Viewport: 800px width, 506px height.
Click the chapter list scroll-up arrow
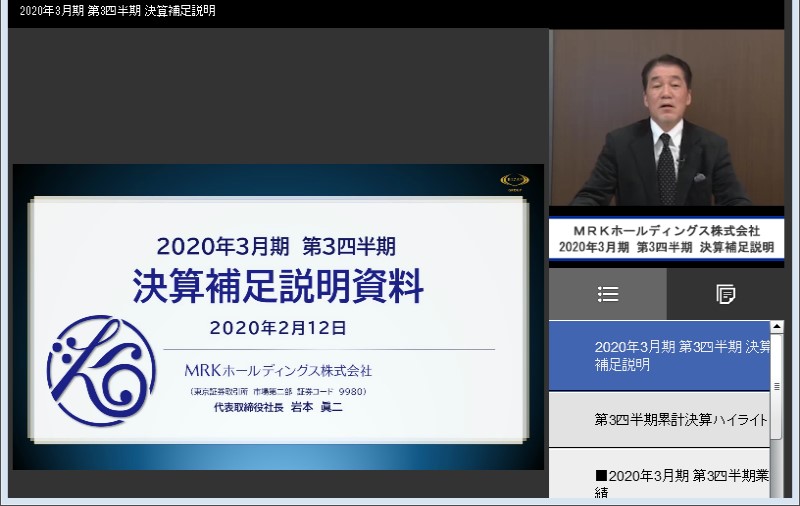777,326
